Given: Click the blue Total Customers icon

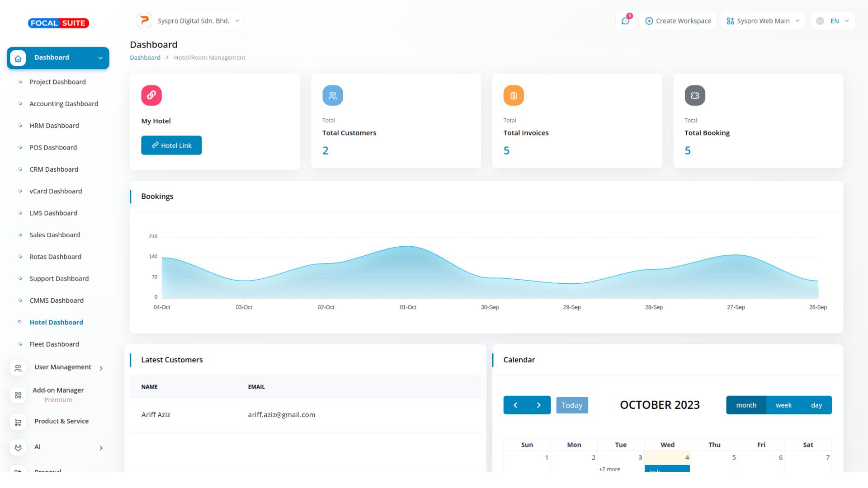Looking at the screenshot, I should [332, 95].
